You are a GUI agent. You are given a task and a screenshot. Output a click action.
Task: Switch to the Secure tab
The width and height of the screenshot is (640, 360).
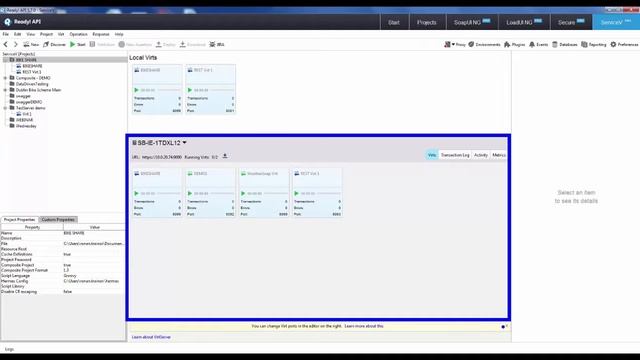(x=571, y=22)
